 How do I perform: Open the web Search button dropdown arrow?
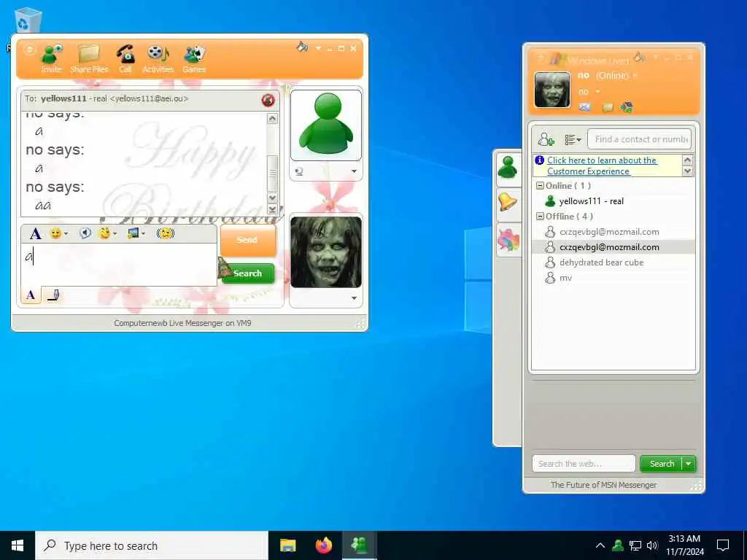click(689, 463)
